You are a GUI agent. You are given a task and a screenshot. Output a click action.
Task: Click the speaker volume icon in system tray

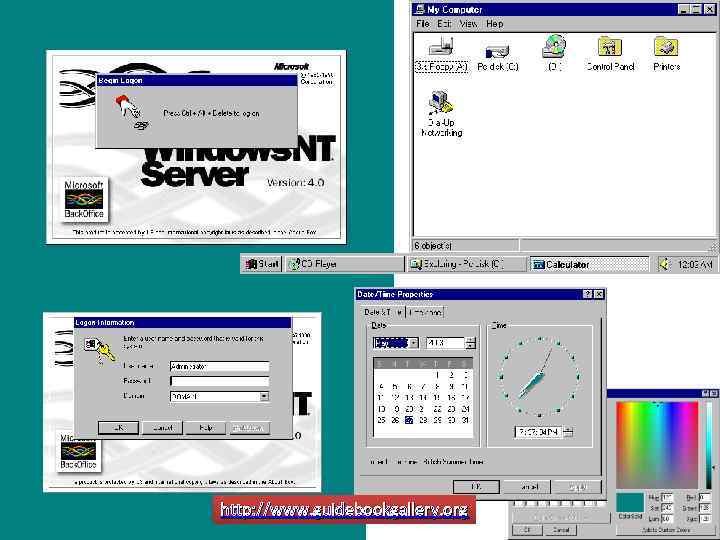click(664, 264)
